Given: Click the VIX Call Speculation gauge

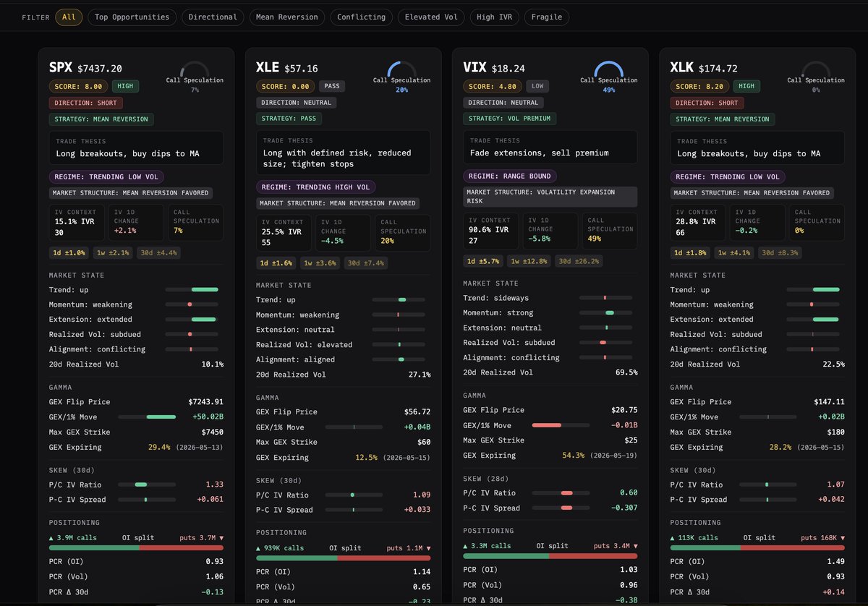Looking at the screenshot, I should click(x=608, y=76).
